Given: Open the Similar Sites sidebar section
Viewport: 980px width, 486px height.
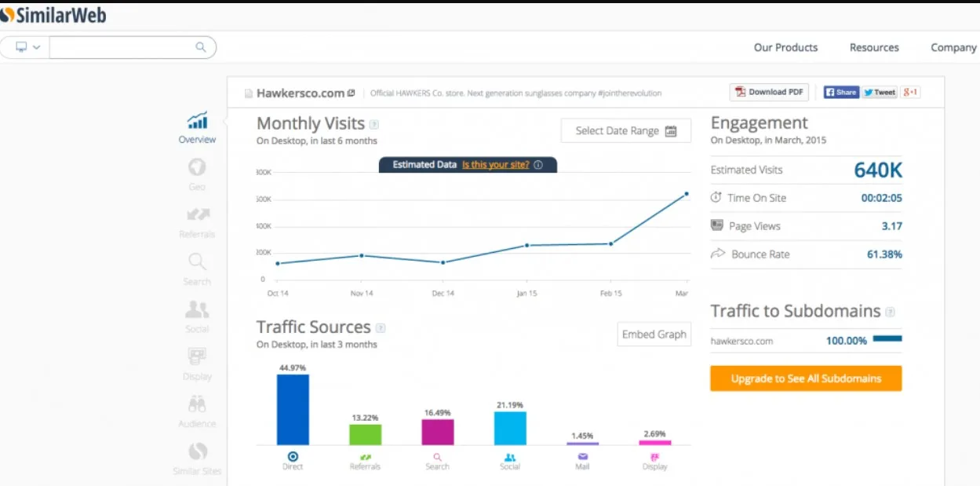Looking at the screenshot, I should 197,459.
